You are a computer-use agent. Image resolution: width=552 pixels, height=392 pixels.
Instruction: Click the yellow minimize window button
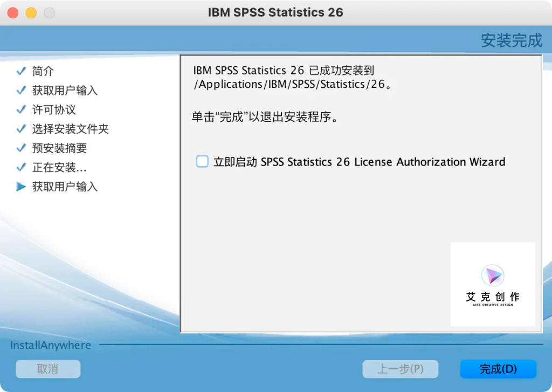pos(31,13)
